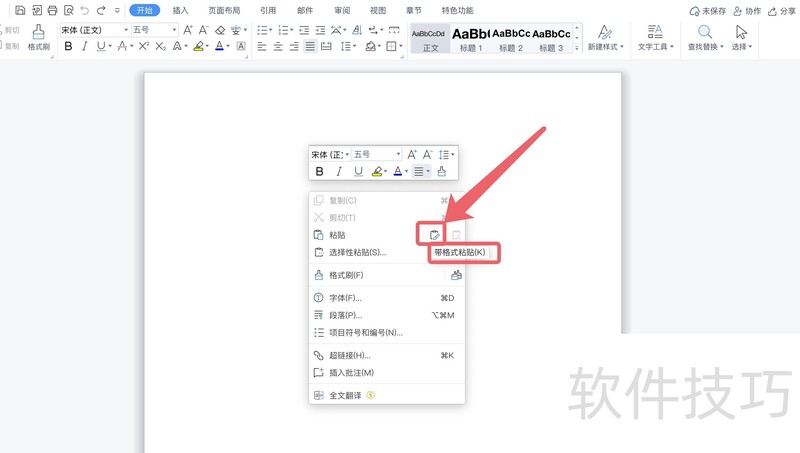
Task: Click the distributed alignment icon
Action: pos(326,46)
